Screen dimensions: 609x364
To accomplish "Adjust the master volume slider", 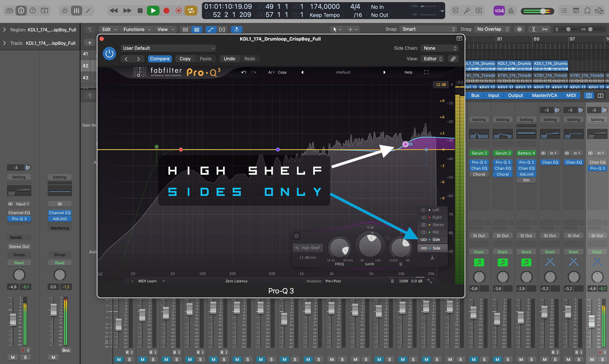I will coord(543,11).
